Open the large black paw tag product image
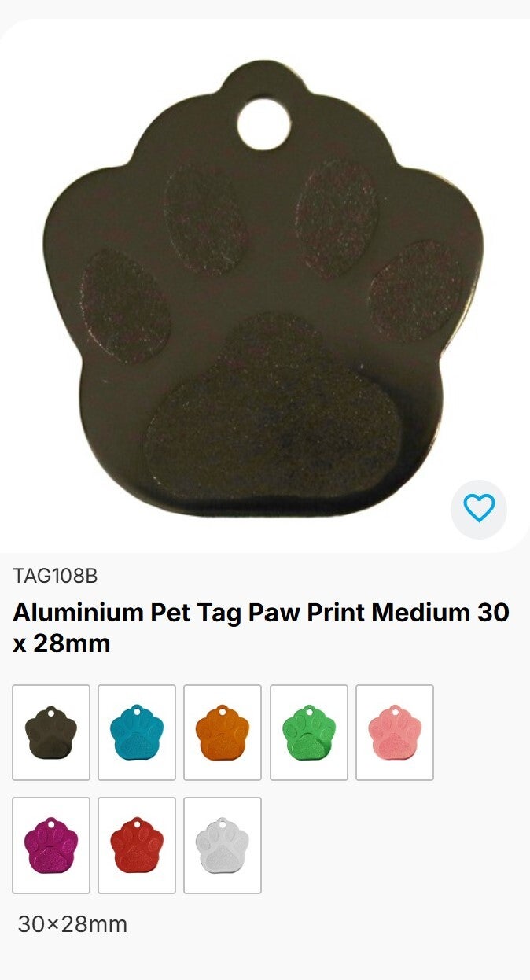 [x=265, y=286]
